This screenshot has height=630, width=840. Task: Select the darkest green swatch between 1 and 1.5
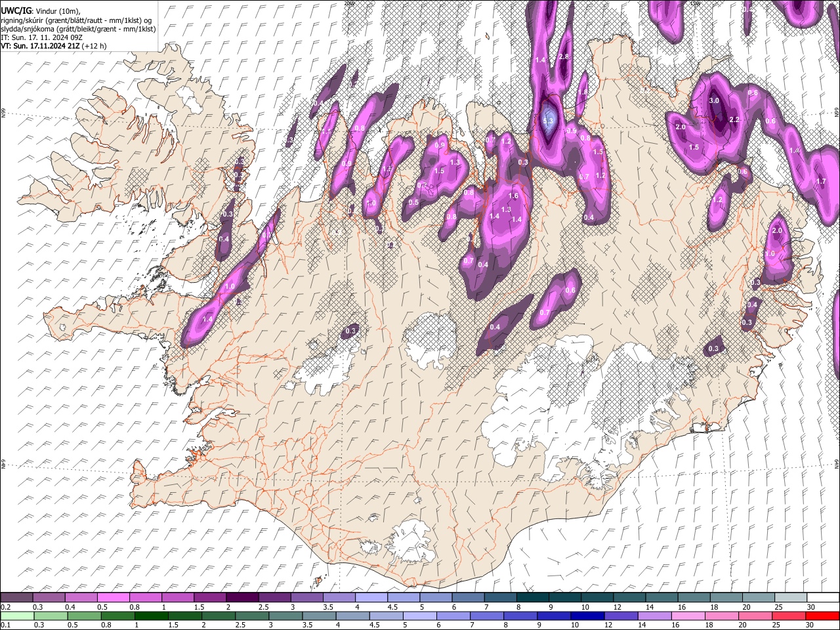pyautogui.click(x=151, y=616)
